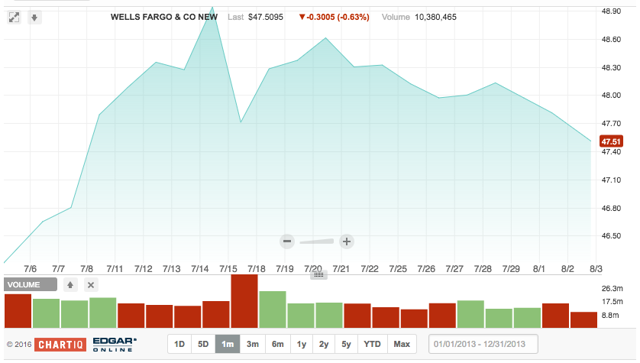Select the 1y time range

pyautogui.click(x=301, y=344)
